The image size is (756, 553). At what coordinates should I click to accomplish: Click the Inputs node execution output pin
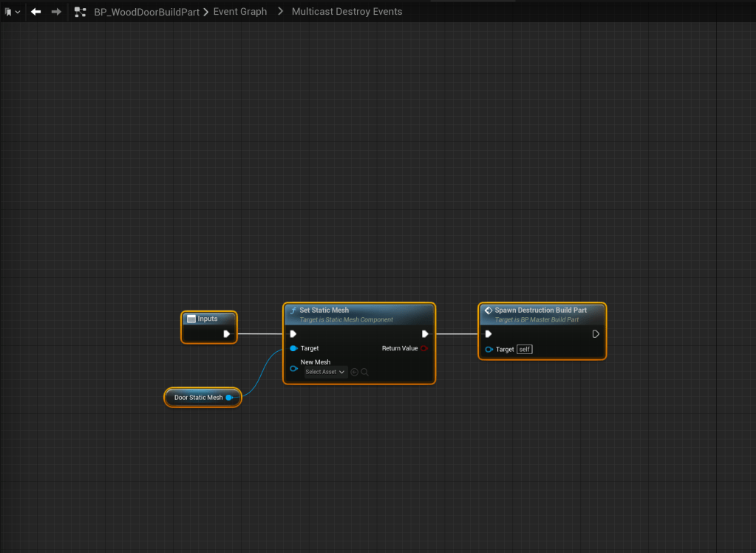point(227,334)
